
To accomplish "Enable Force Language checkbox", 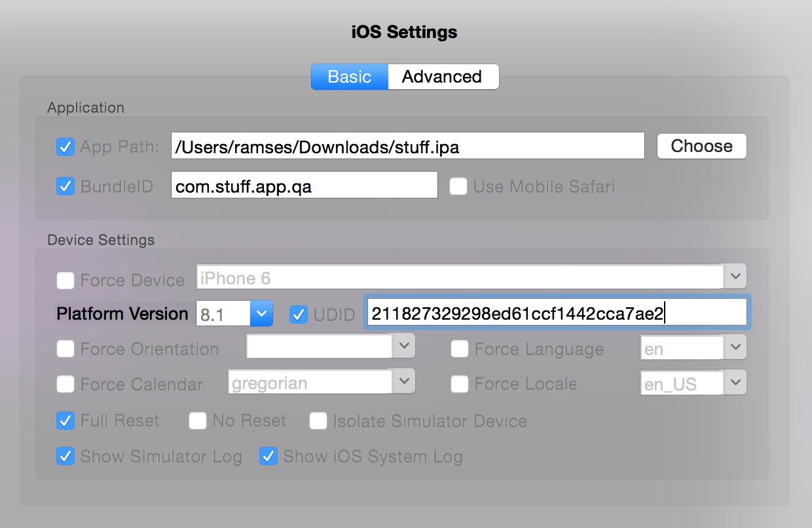I will (460, 349).
